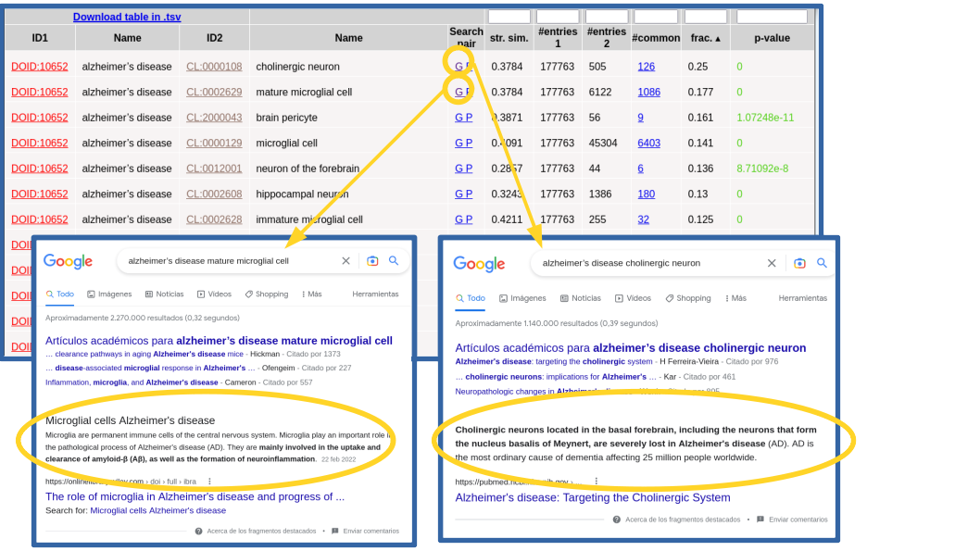The height and width of the screenshot is (551, 980).
Task: Open the CL:2000043 brain pericyte link
Action: tap(214, 118)
